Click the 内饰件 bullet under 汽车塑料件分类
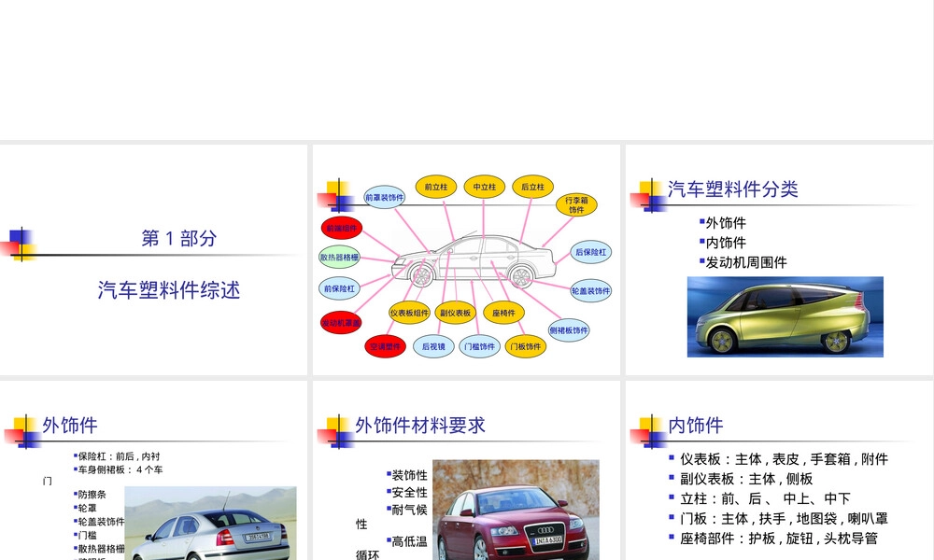934x560 pixels. click(723, 243)
